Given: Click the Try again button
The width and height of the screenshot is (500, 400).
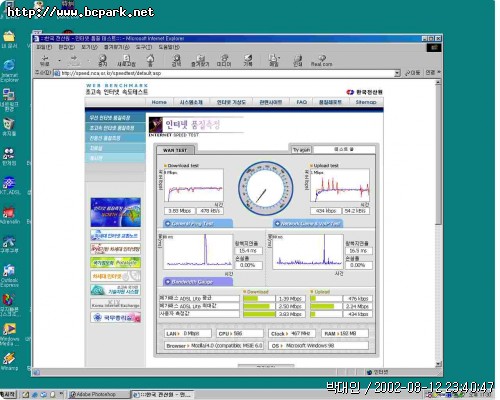Looking at the screenshot, I should click(x=301, y=150).
